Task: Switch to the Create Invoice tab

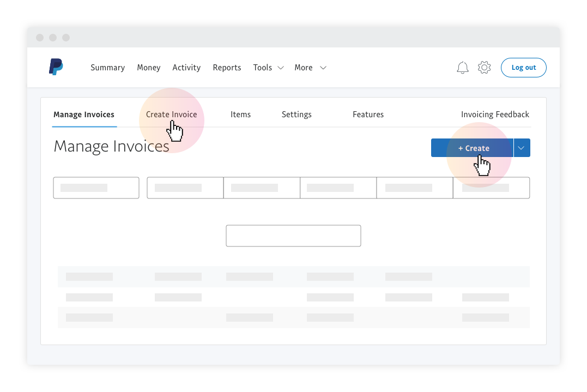Action: [x=171, y=114]
